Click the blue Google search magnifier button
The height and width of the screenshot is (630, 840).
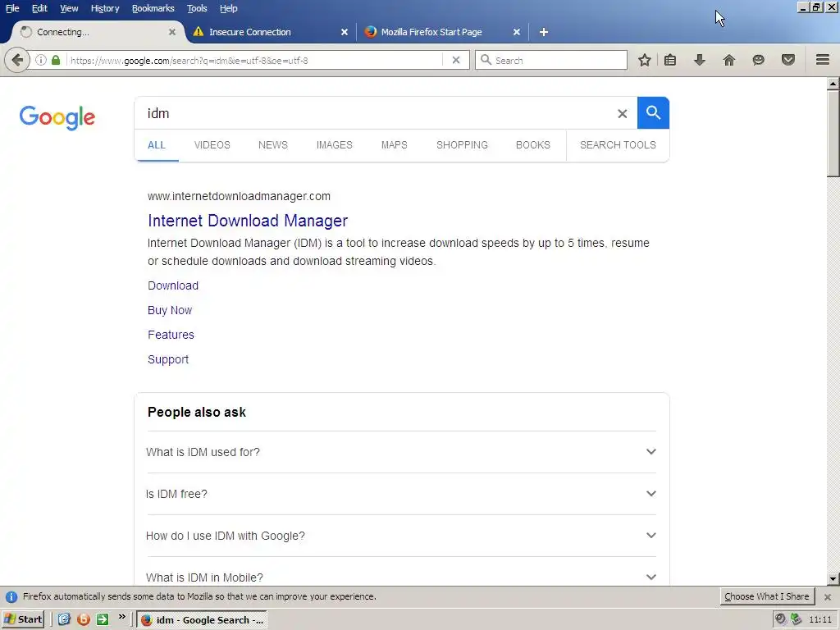(x=653, y=113)
